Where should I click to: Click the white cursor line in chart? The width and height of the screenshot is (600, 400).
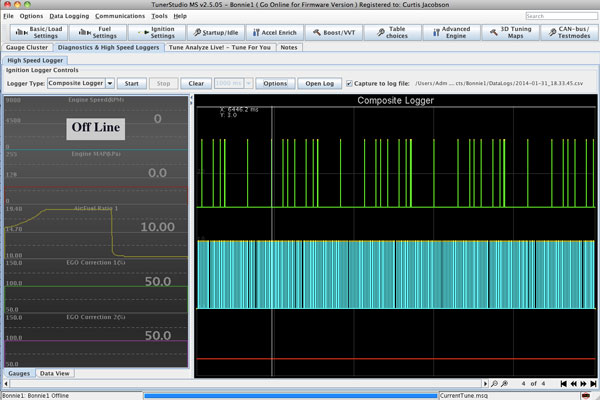tap(272, 241)
